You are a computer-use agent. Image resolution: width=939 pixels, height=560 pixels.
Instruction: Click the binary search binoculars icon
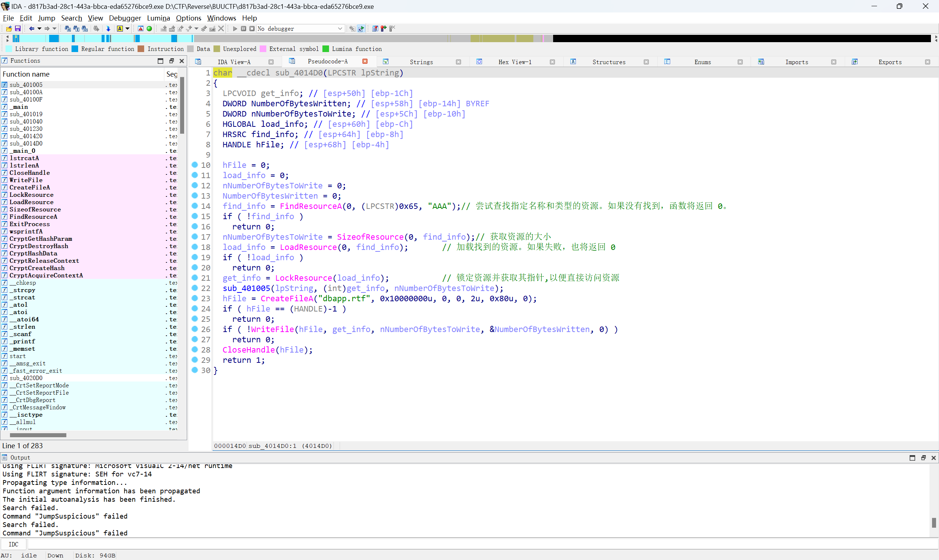tap(85, 29)
